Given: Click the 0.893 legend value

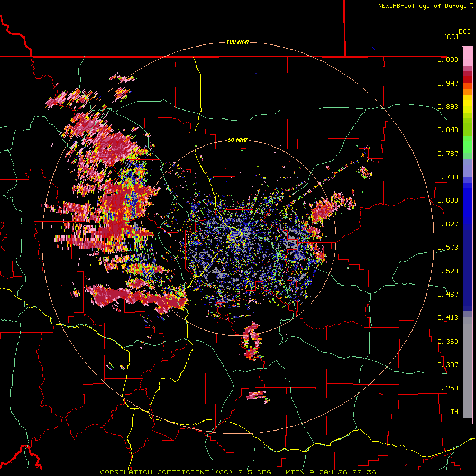Looking at the screenshot, I should click(448, 106).
